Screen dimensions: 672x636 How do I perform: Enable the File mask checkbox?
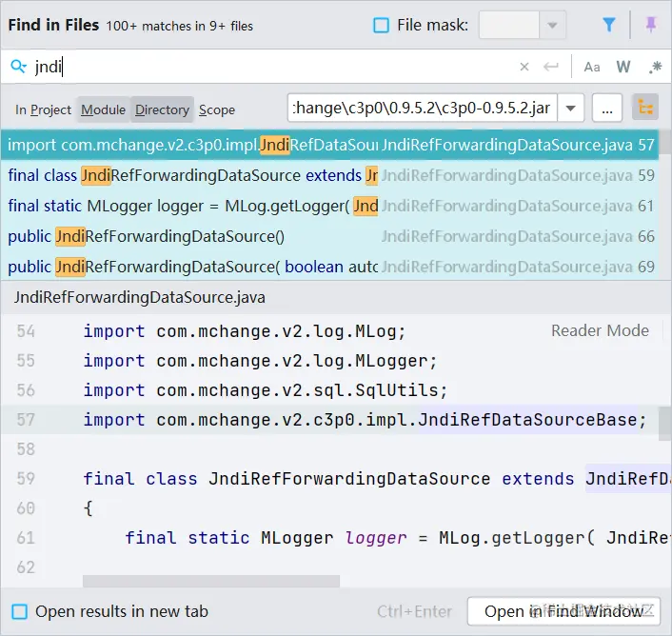click(381, 25)
